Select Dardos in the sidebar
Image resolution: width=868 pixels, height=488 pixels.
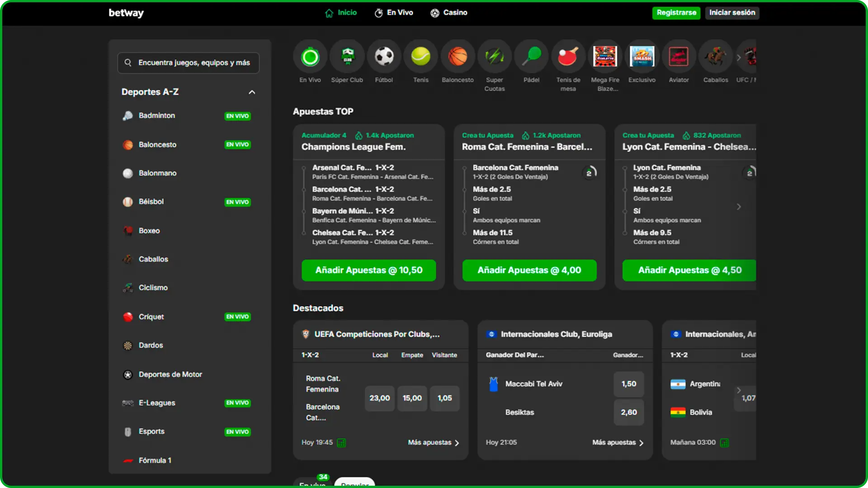187,345
